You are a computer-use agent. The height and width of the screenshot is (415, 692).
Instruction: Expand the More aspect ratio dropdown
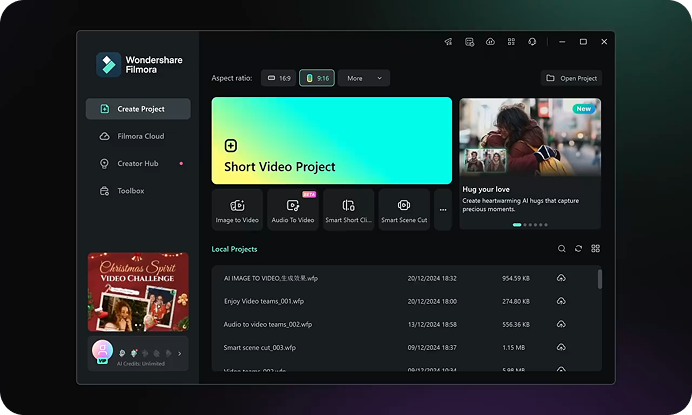(x=364, y=78)
